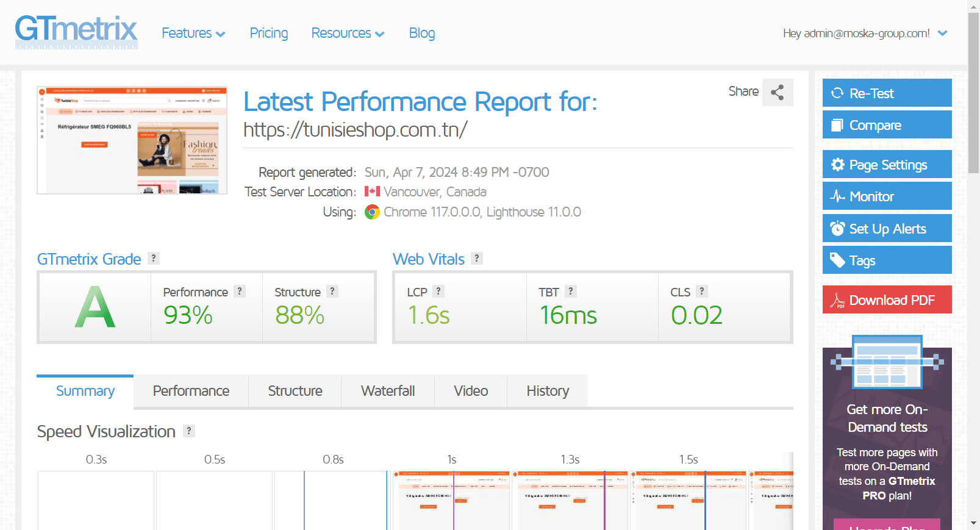Image resolution: width=980 pixels, height=530 pixels.
Task: Open GTmetrix Grade help question mark
Action: [154, 258]
